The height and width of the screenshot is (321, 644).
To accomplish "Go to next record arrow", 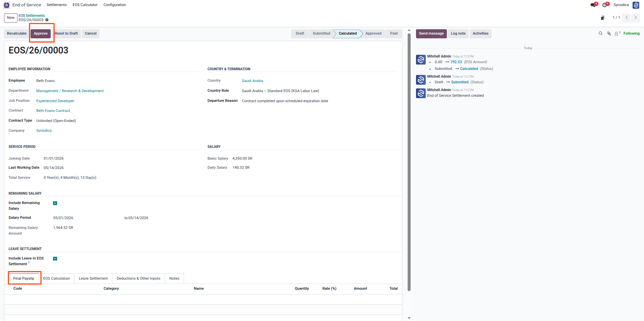I will [635, 18].
